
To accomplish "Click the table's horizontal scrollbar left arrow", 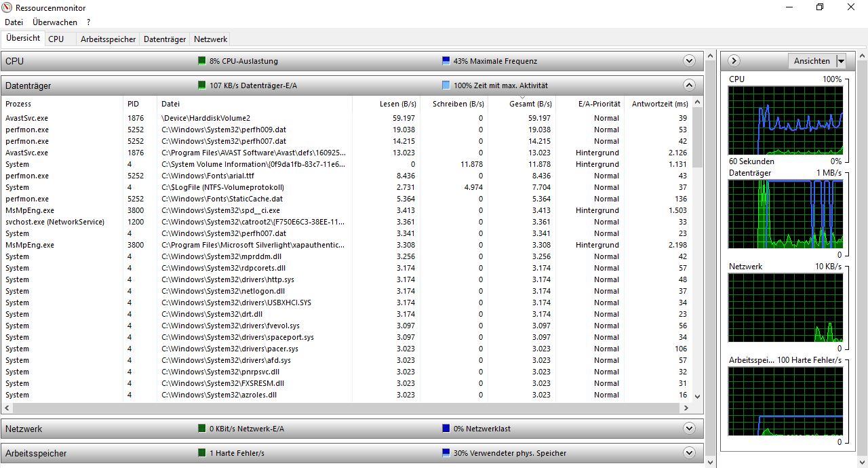I will (7, 408).
